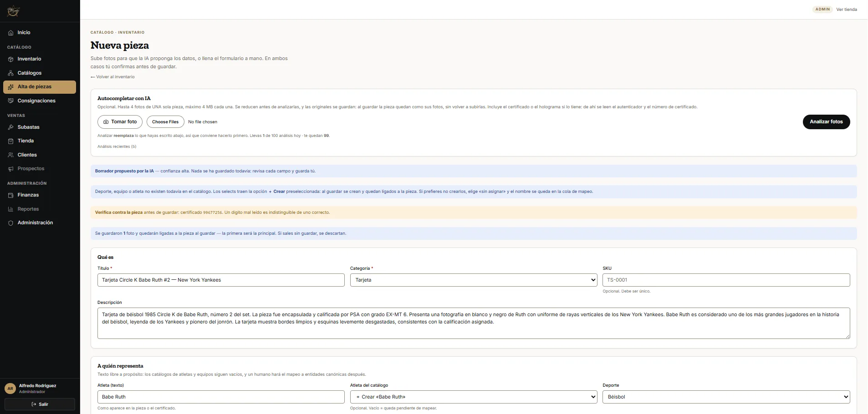The width and height of the screenshot is (868, 414).
Task: Follow the Volver al inventario link
Action: (x=112, y=77)
